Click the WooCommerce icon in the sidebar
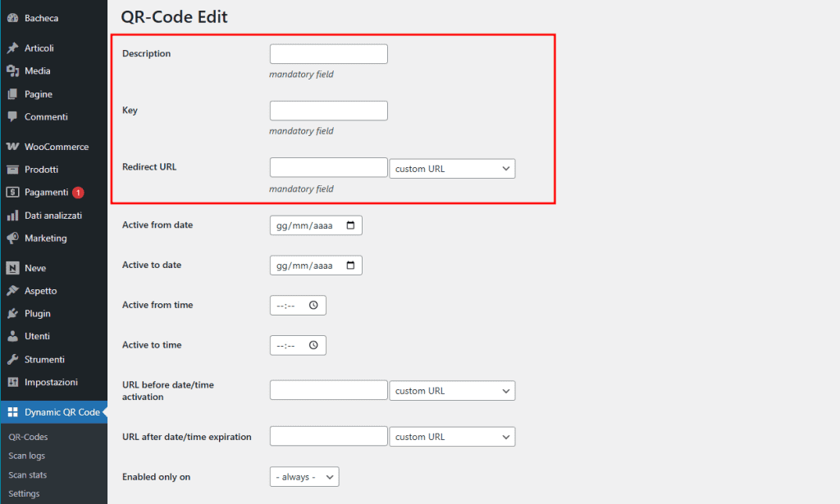Viewport: 840px width, 504px height. 12,146
